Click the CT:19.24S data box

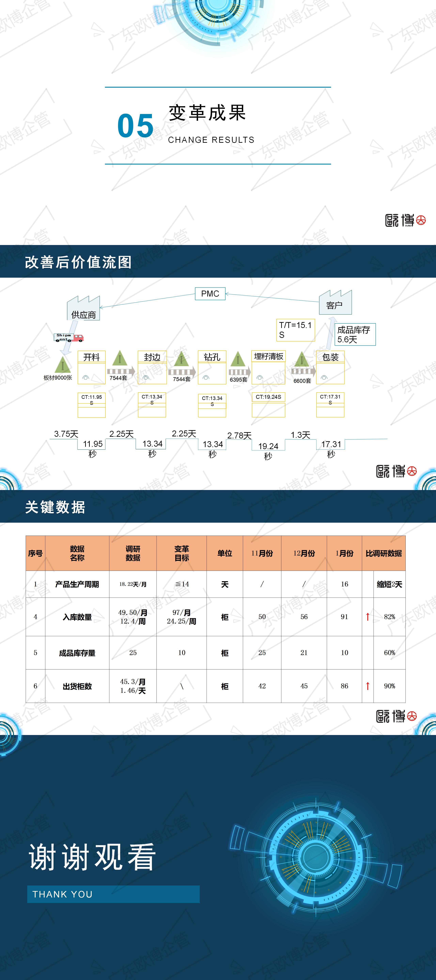[268, 397]
